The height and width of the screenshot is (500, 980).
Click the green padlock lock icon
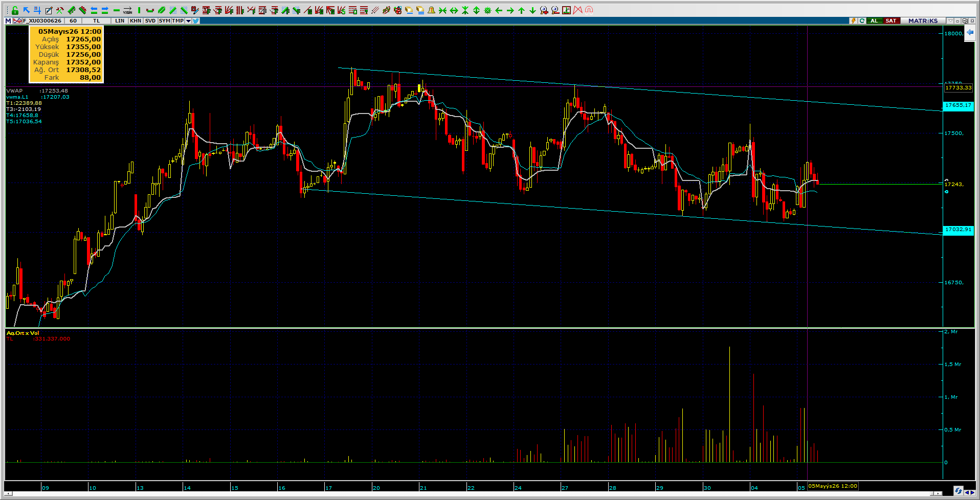[x=15, y=10]
